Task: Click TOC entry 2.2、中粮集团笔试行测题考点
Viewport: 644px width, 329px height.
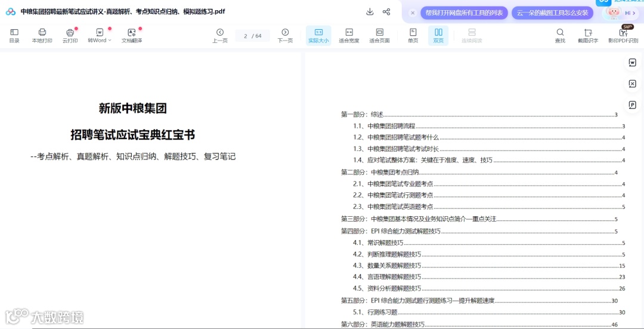Action: [x=489, y=195]
